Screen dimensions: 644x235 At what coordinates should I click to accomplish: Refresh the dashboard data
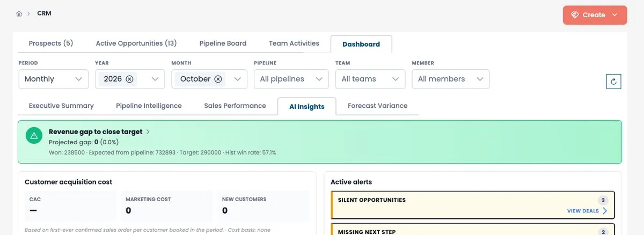pos(613,82)
